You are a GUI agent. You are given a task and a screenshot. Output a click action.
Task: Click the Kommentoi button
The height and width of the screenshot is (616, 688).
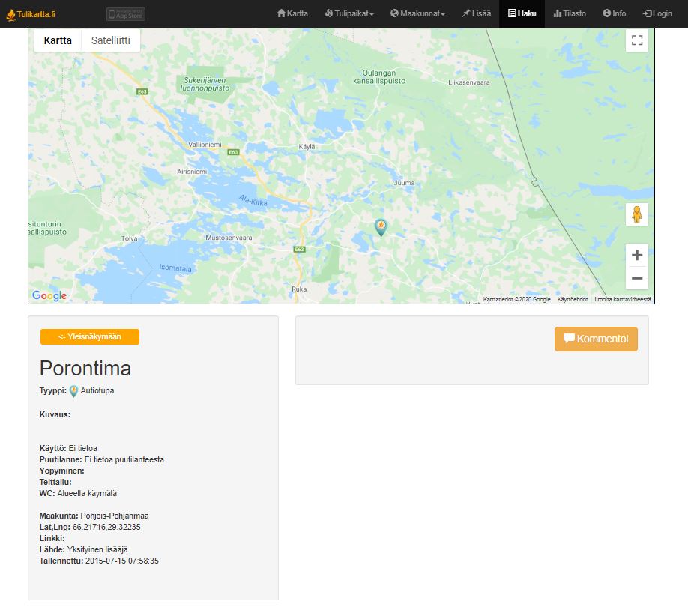596,339
